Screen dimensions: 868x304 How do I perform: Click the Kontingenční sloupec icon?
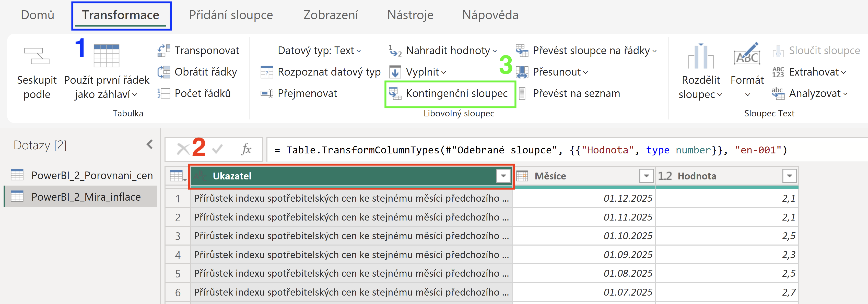[395, 93]
